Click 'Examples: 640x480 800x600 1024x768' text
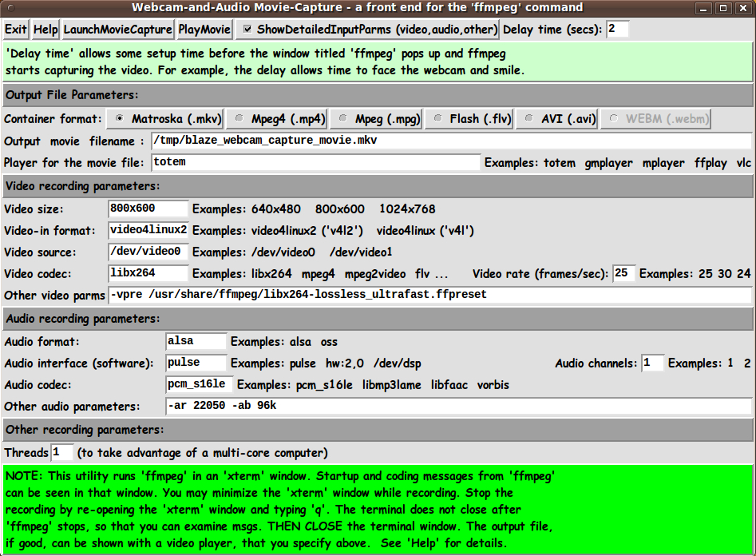The width and height of the screenshot is (756, 556). click(314, 209)
